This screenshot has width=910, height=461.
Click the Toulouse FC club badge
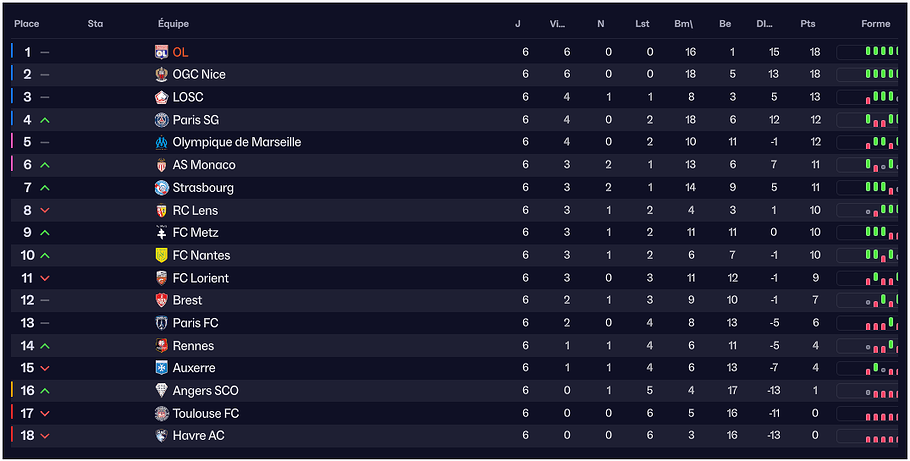coord(162,414)
